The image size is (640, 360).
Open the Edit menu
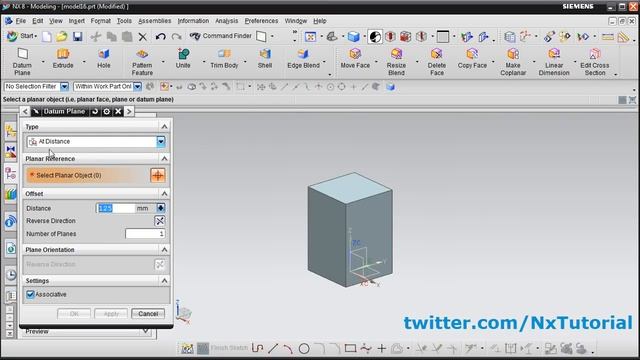38,21
